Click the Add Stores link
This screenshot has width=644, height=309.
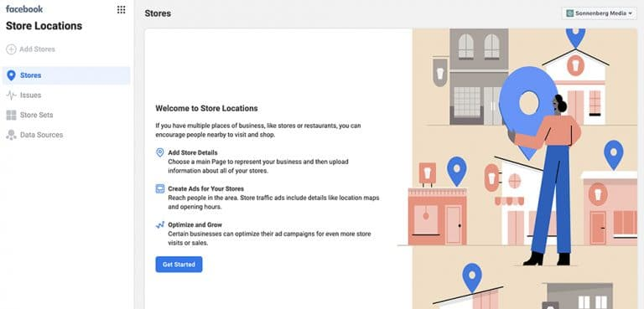pyautogui.click(x=38, y=49)
